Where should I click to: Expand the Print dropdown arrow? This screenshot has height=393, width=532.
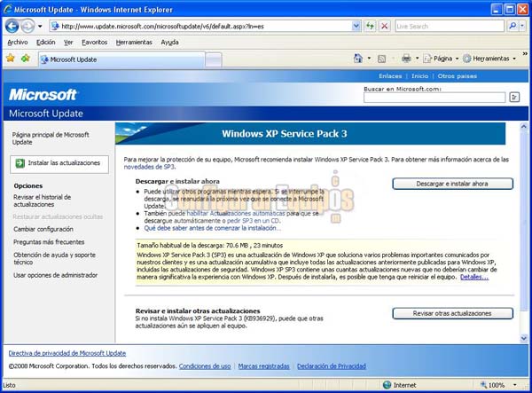(x=417, y=59)
